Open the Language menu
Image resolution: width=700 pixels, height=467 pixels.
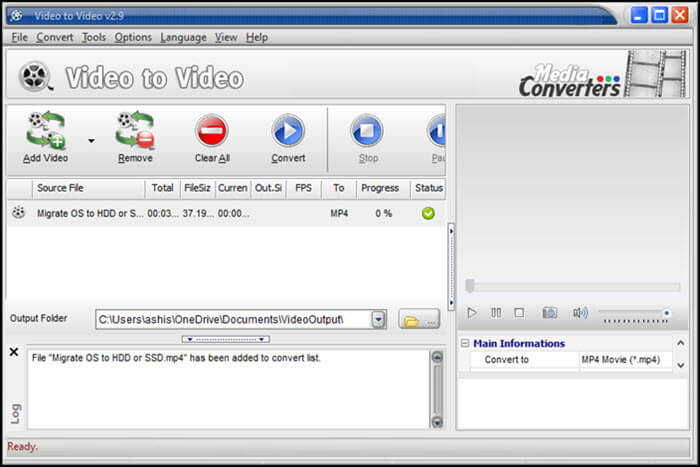(x=183, y=37)
